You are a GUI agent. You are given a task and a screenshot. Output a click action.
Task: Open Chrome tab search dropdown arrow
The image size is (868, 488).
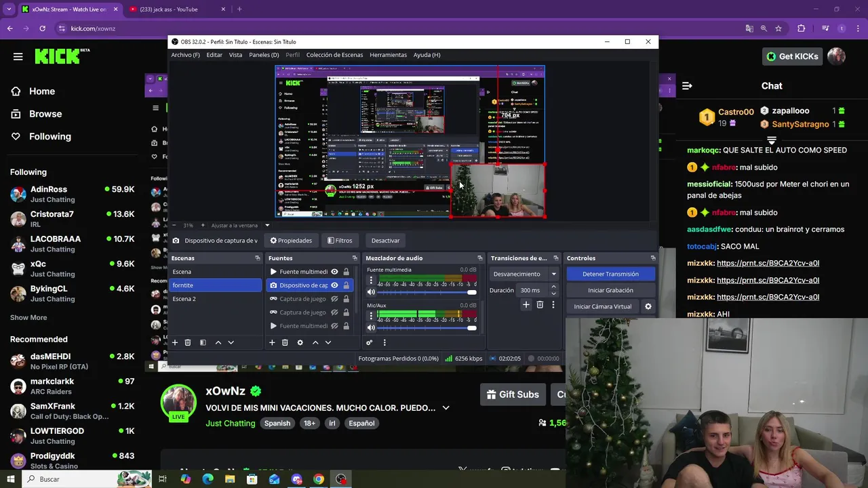[x=9, y=9]
